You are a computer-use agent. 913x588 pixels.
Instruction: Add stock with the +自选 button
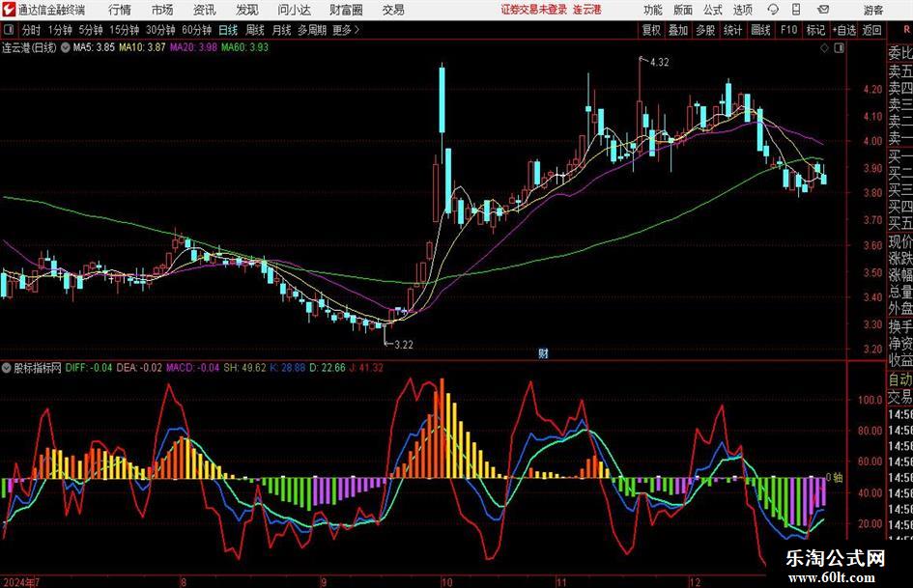(844, 30)
